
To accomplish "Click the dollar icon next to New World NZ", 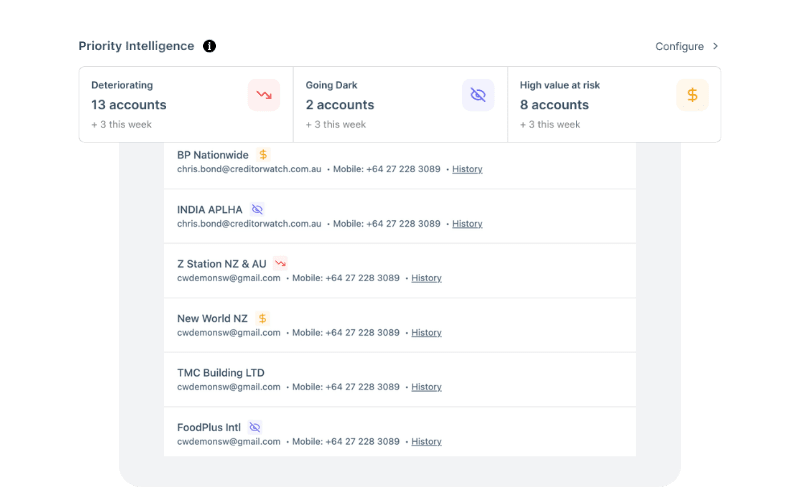I will point(262,318).
